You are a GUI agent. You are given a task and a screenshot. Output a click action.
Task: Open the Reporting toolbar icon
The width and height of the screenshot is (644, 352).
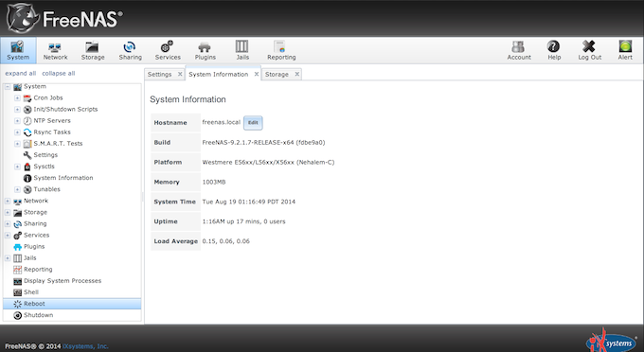click(x=281, y=50)
